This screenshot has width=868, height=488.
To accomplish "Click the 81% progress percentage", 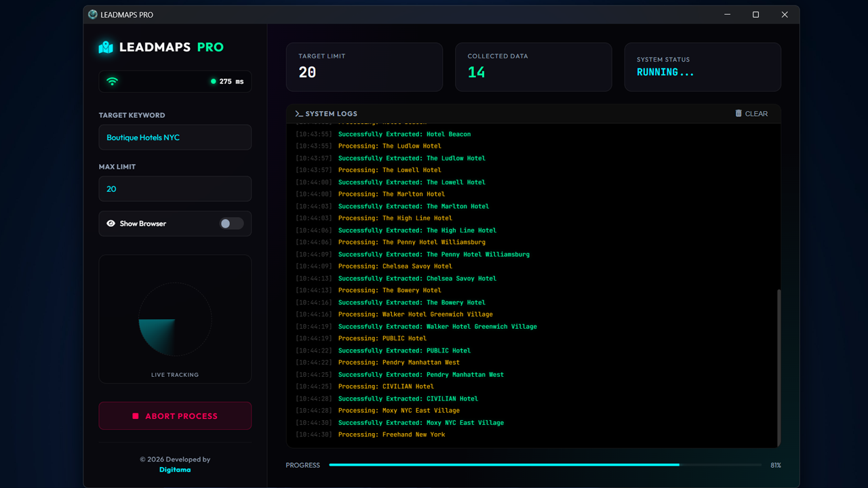I will (776, 465).
